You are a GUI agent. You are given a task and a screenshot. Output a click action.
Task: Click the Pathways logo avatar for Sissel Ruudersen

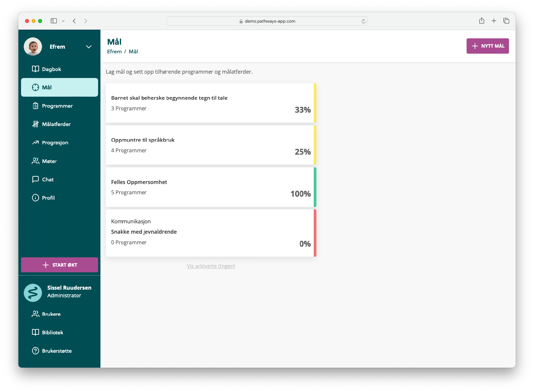pos(33,293)
